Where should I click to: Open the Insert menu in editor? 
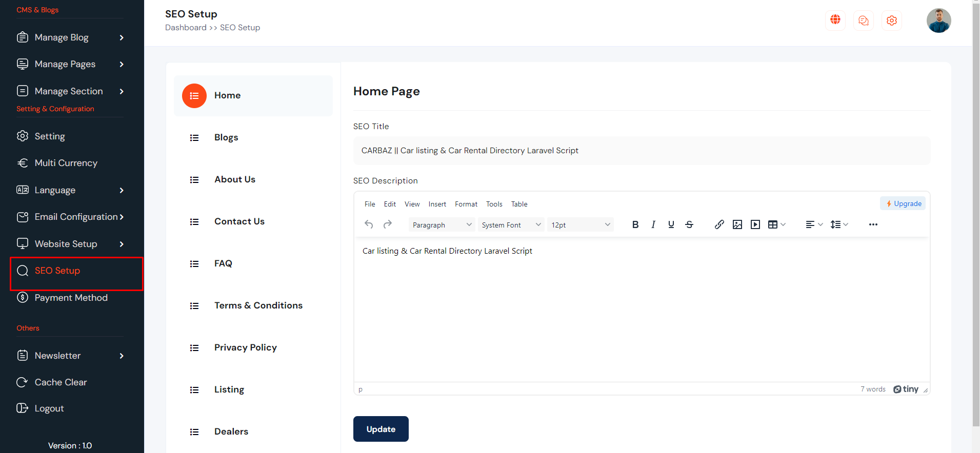pyautogui.click(x=437, y=204)
